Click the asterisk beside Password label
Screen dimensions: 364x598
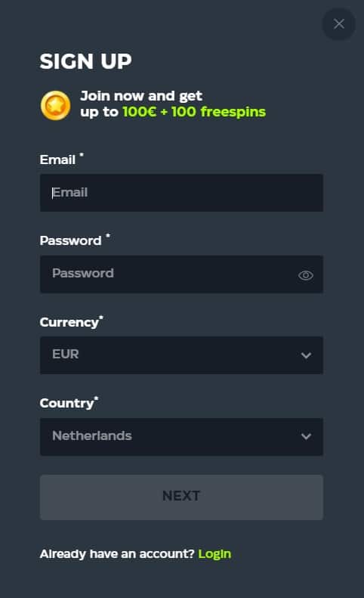[x=108, y=236]
